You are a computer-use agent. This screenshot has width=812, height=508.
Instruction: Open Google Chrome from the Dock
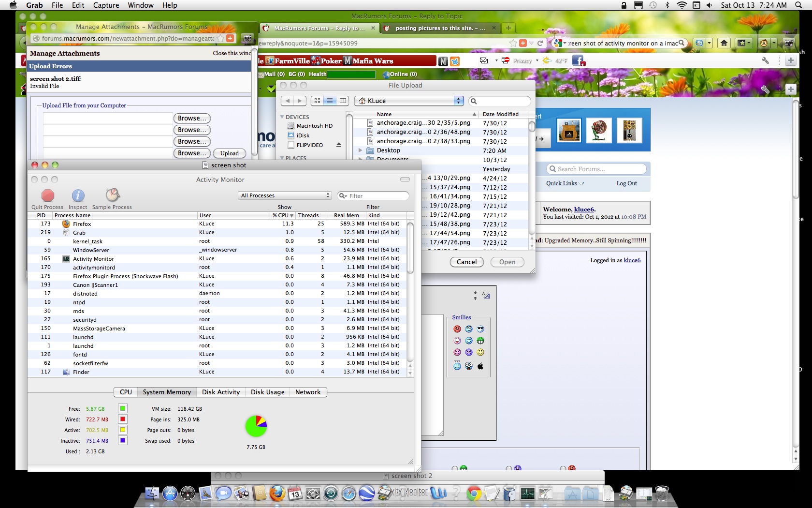tap(474, 493)
